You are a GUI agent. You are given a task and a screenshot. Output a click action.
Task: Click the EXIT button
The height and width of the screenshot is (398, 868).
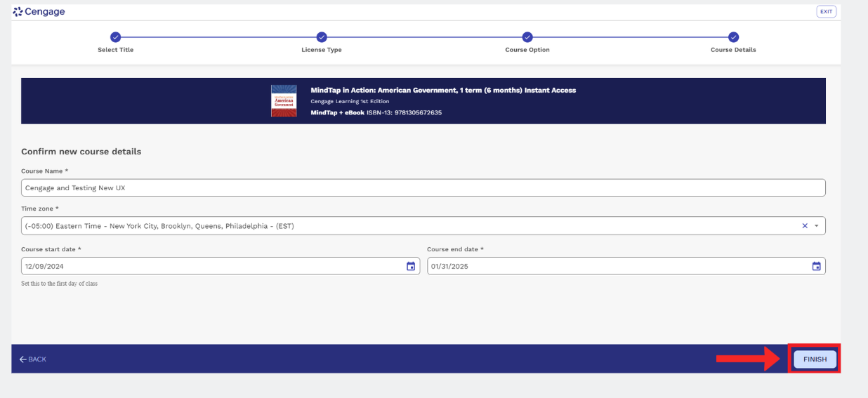(826, 11)
